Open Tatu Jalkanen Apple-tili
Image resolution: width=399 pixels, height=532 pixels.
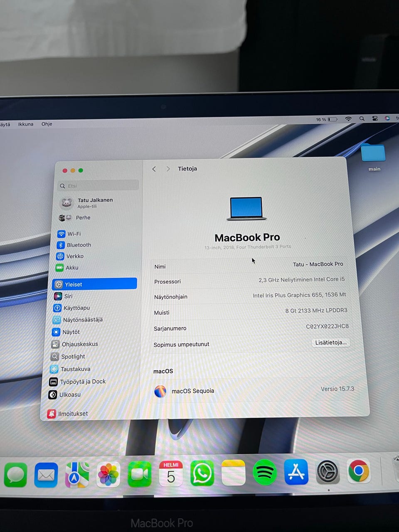tap(87, 203)
